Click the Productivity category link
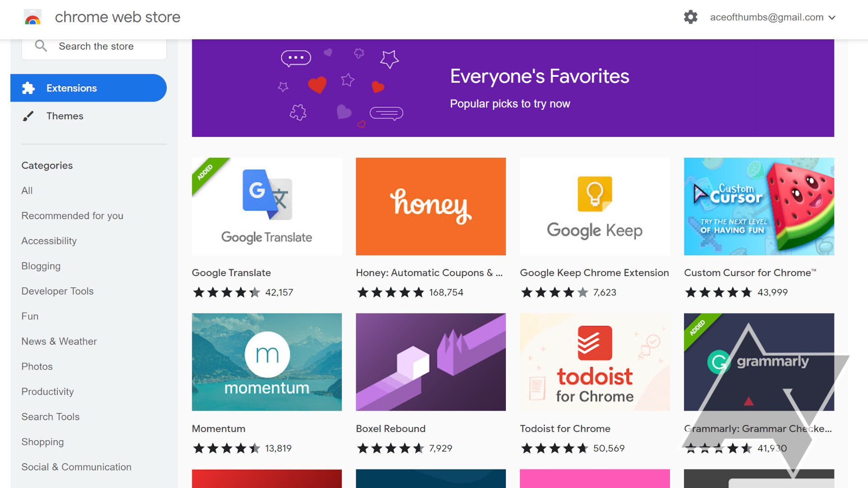 coord(47,391)
